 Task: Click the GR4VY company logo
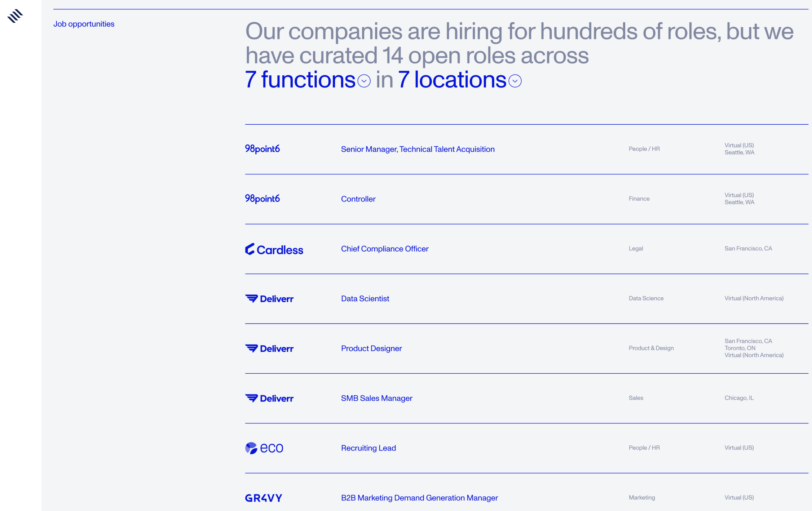pos(264,498)
